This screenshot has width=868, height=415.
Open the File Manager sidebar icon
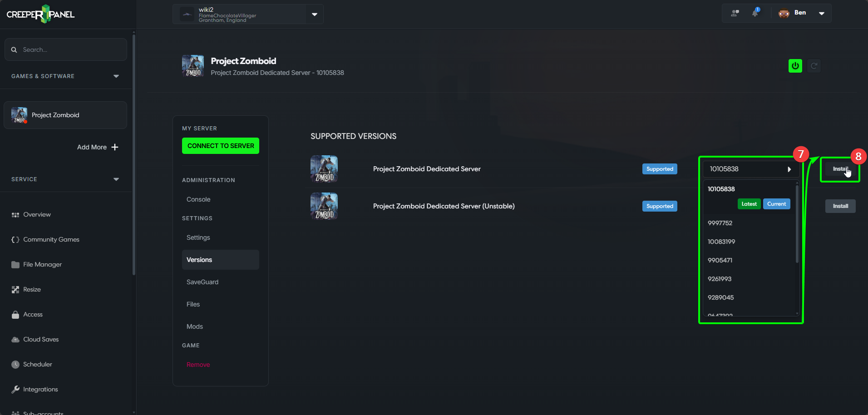tap(15, 264)
